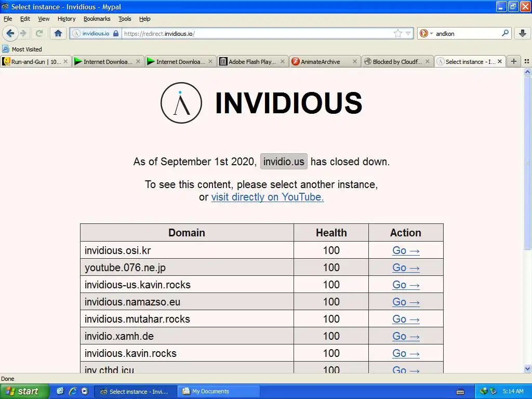
Task: Click the search magnifier icon
Action: (505, 33)
